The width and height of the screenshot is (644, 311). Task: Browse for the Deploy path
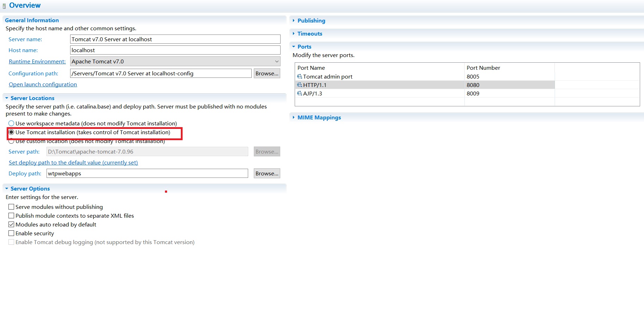[267, 173]
